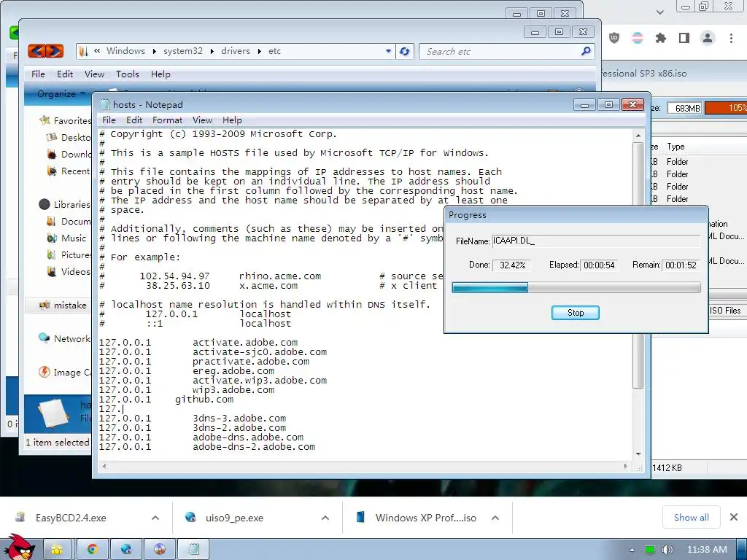Image resolution: width=747 pixels, height=560 pixels.
Task: Select Network in navigation pane
Action: tap(64, 338)
